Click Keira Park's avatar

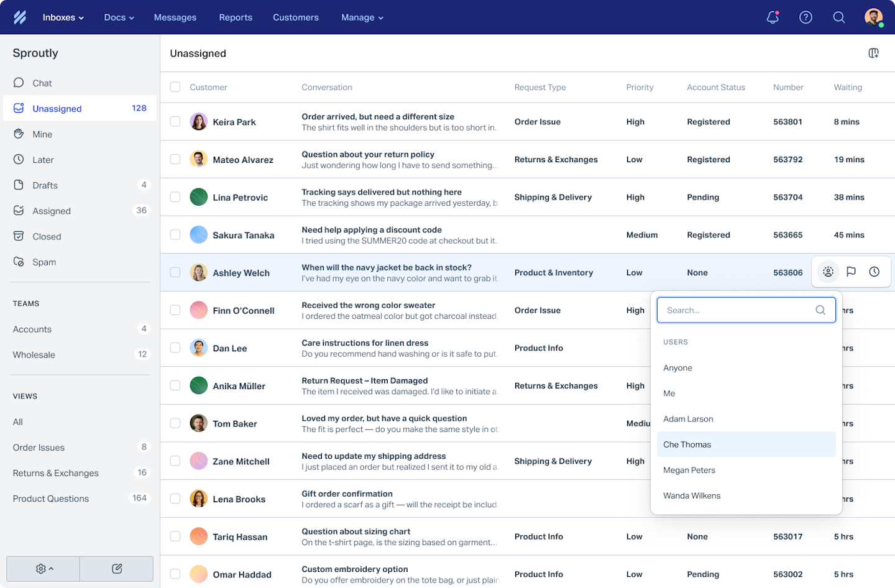[x=199, y=122]
